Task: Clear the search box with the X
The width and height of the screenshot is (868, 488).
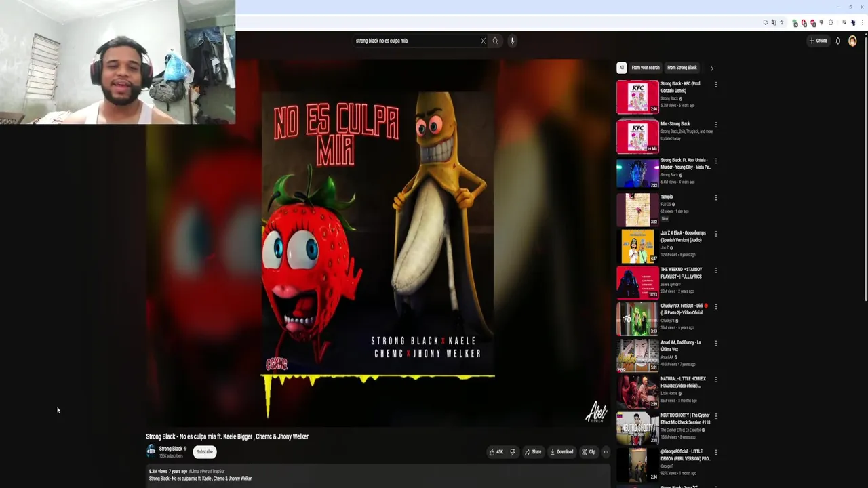Action: tap(483, 41)
